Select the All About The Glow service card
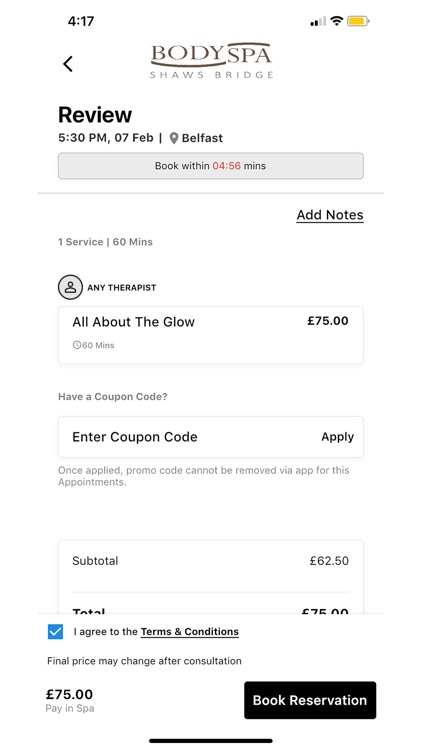422x750 pixels. pos(211,335)
